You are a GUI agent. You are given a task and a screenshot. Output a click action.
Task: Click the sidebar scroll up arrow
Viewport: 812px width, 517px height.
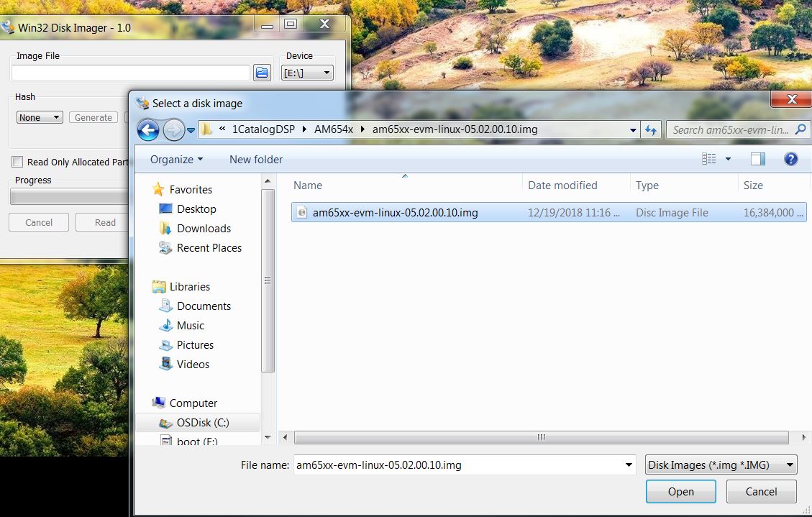click(268, 181)
